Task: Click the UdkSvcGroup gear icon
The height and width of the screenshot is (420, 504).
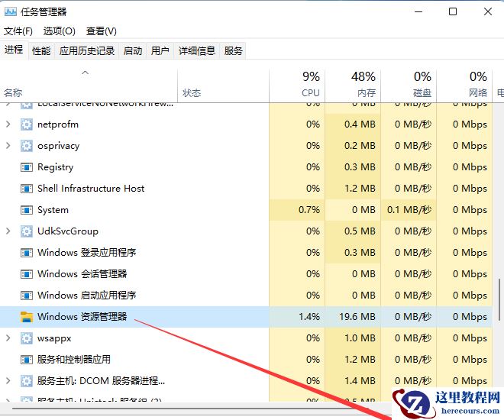Action: coord(27,231)
